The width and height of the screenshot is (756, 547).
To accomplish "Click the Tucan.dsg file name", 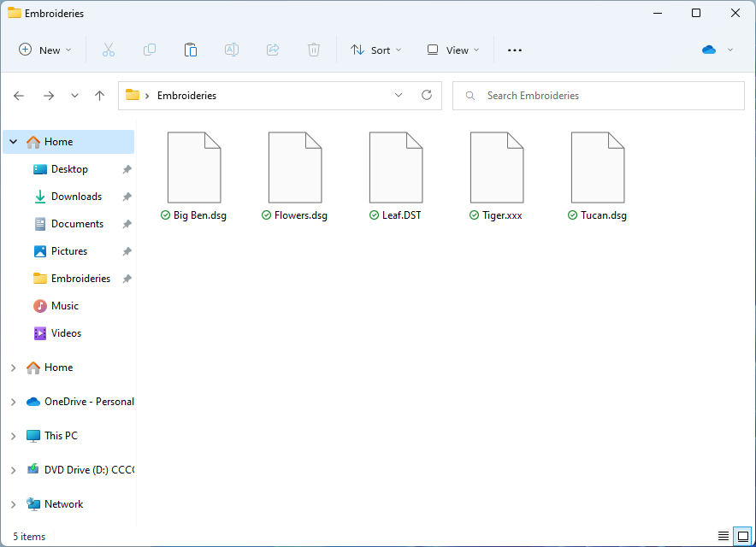I will point(604,215).
